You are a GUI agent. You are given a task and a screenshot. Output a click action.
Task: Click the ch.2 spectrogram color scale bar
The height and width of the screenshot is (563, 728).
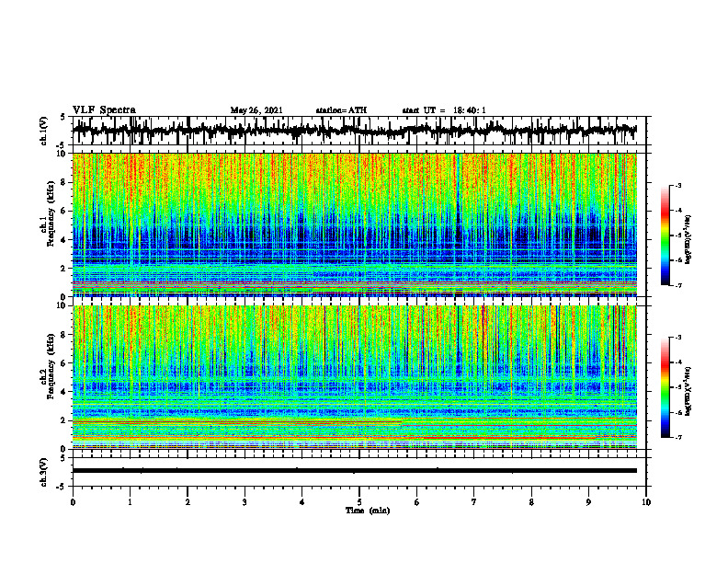pyautogui.click(x=665, y=387)
